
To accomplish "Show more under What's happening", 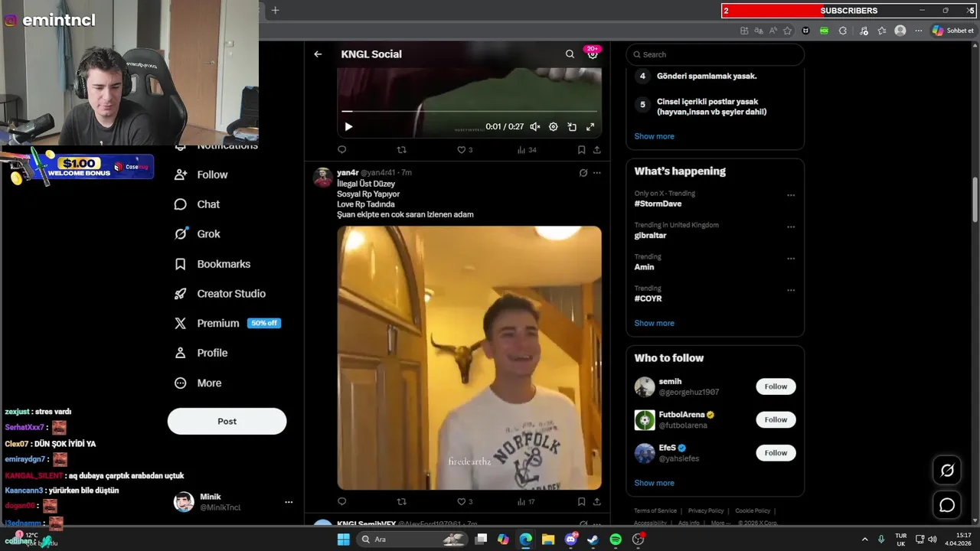I will pos(654,323).
